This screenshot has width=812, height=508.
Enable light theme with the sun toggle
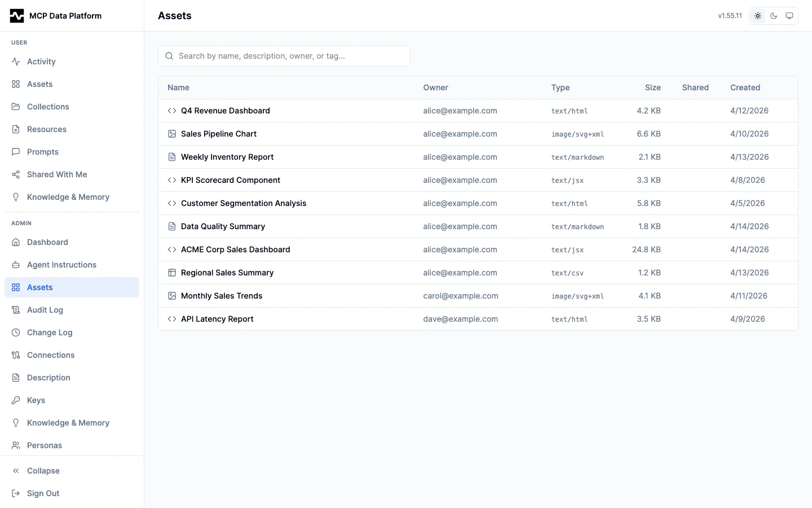pyautogui.click(x=757, y=16)
